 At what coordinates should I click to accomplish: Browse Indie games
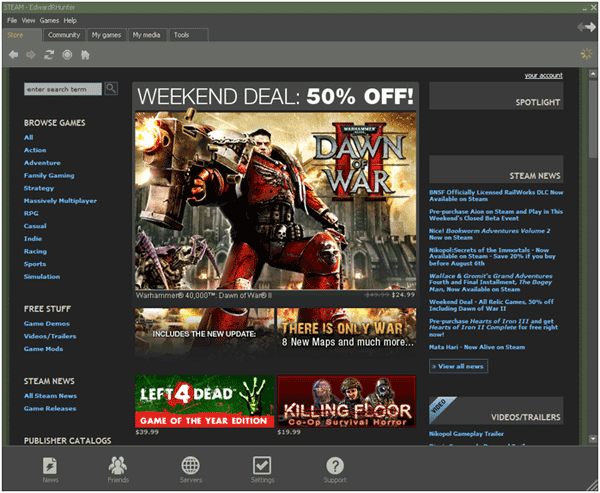tap(33, 238)
